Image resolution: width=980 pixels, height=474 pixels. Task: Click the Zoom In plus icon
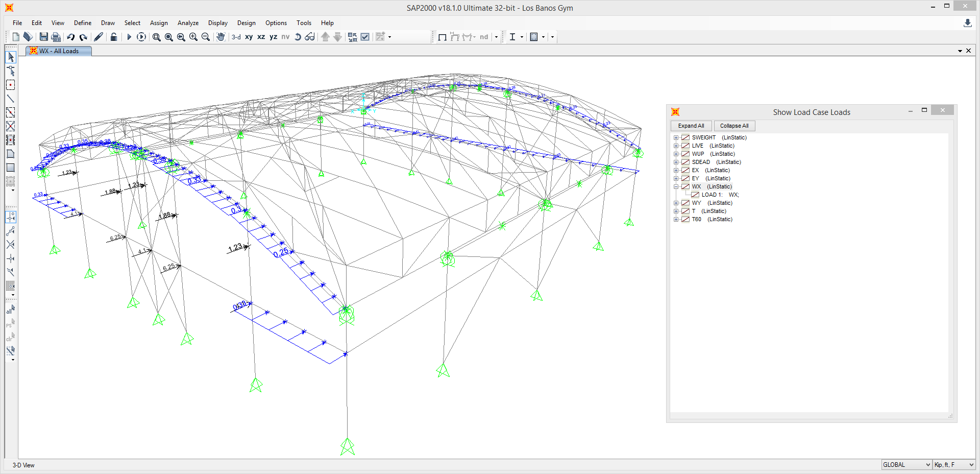[x=193, y=37]
